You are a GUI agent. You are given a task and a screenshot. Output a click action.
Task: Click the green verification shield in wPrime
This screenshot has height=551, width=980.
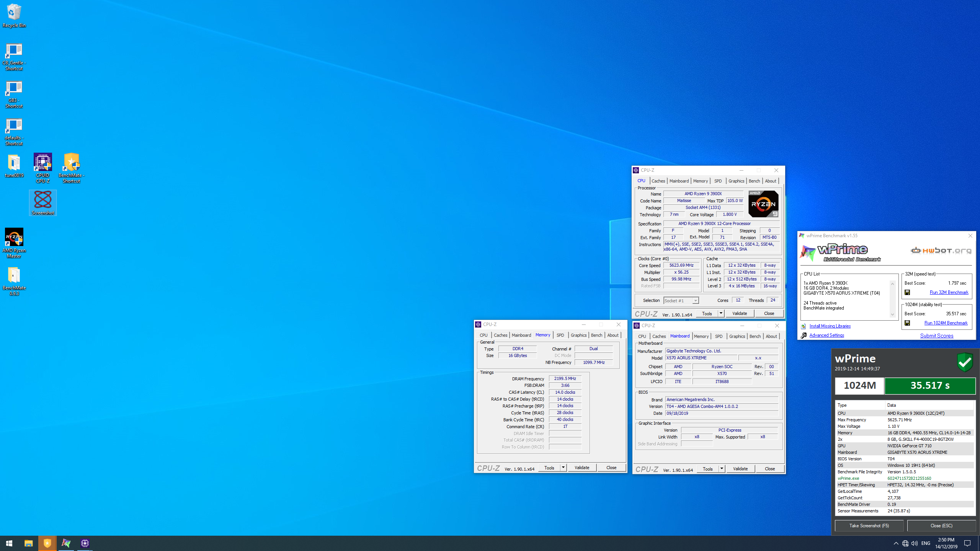click(x=965, y=363)
